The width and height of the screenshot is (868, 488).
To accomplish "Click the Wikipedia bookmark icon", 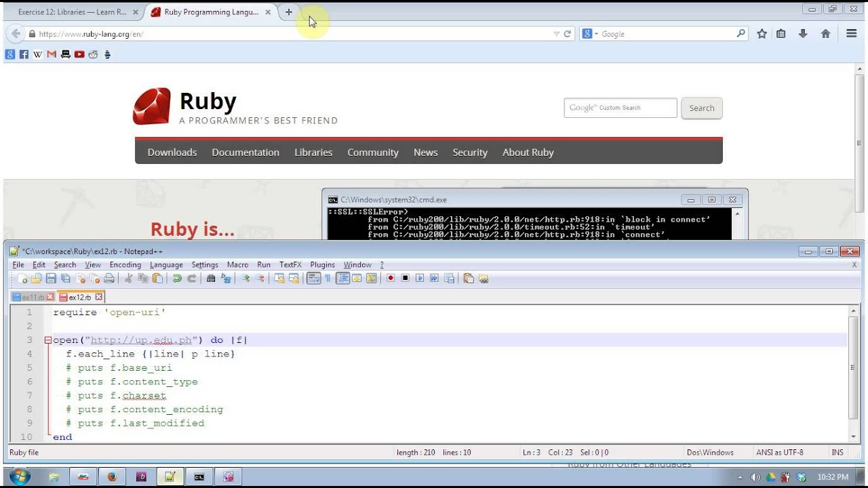I will [38, 54].
